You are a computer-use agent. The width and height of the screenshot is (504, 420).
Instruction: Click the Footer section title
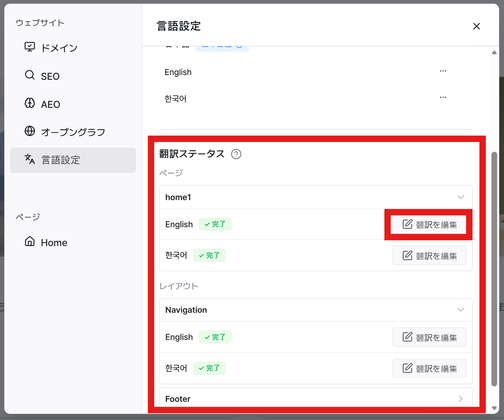[x=178, y=399]
